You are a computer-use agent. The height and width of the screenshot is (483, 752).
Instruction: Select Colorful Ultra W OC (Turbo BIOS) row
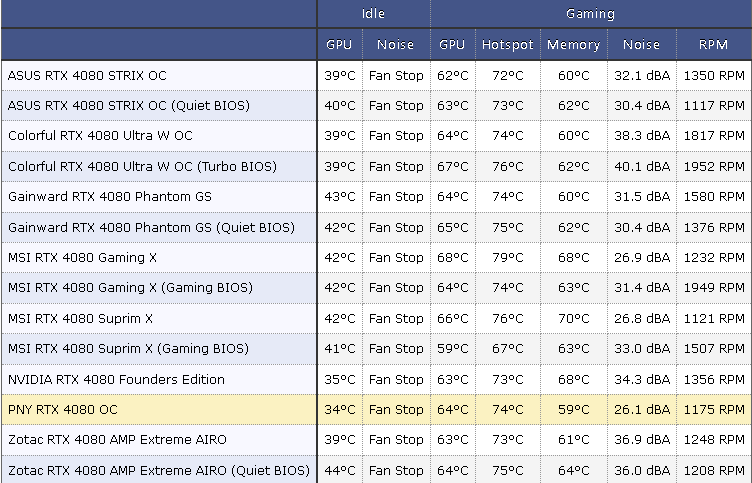376,166
